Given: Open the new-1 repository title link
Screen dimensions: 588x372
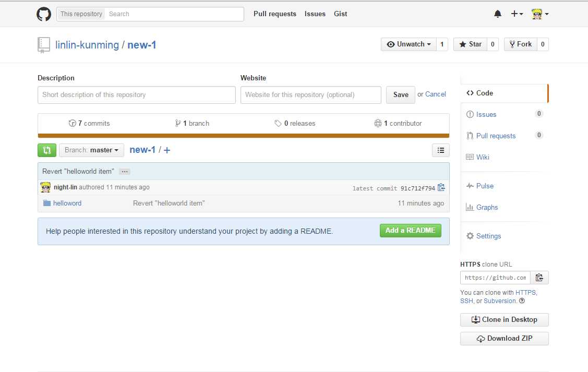Looking at the screenshot, I should tap(142, 45).
